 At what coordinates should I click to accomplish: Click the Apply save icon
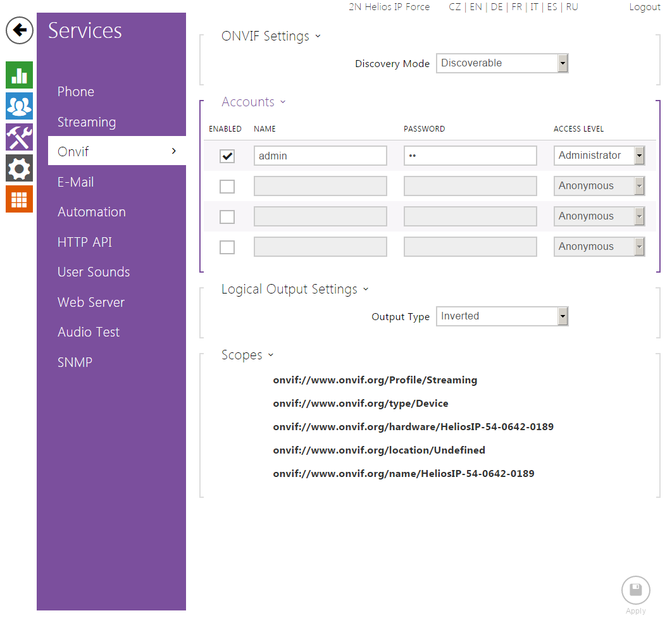click(635, 591)
